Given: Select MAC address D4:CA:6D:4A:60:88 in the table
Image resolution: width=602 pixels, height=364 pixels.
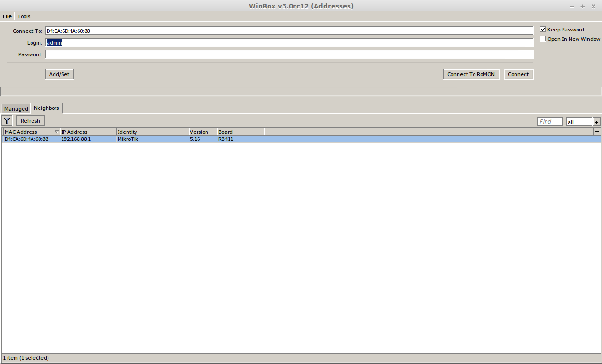Looking at the screenshot, I should point(26,139).
